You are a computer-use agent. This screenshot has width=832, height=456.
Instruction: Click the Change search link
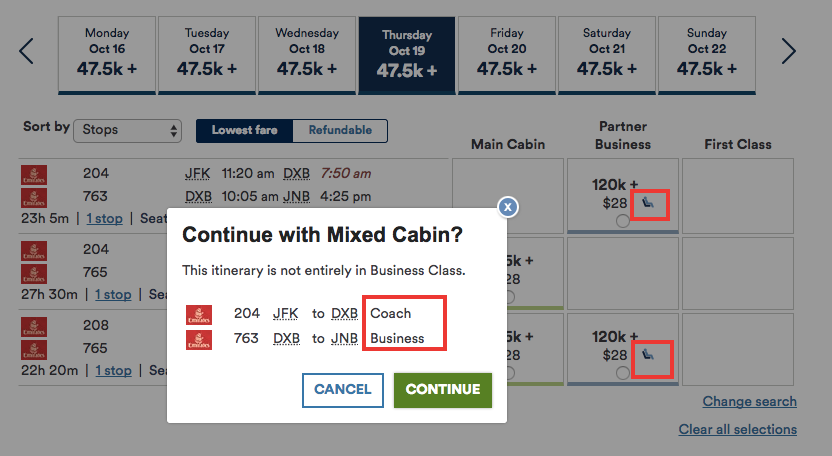pos(749,401)
